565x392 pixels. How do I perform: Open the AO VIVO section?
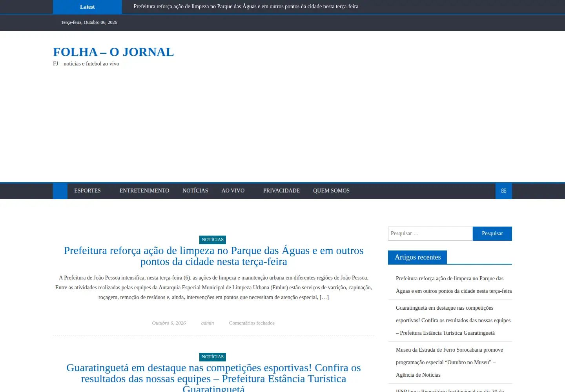[x=233, y=191]
